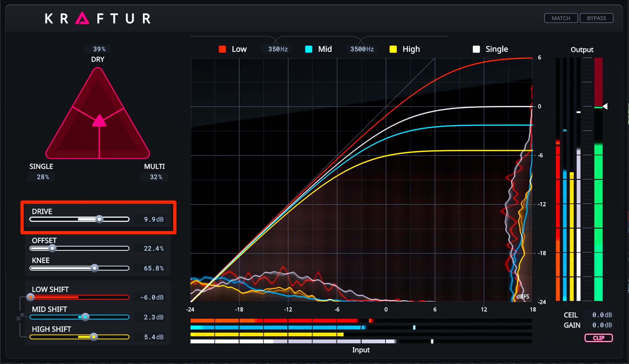Click the KNEE slider handle

(x=94, y=268)
